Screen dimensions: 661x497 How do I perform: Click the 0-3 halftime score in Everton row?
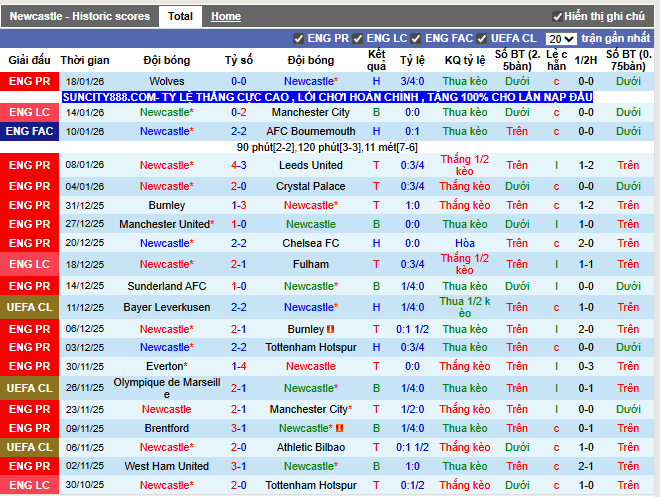click(x=586, y=366)
